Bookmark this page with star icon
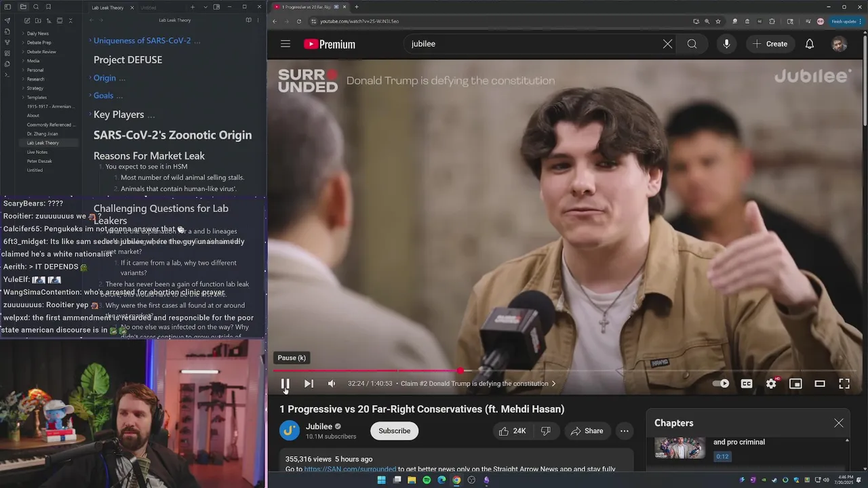Viewport: 868px width, 488px height. [x=718, y=21]
